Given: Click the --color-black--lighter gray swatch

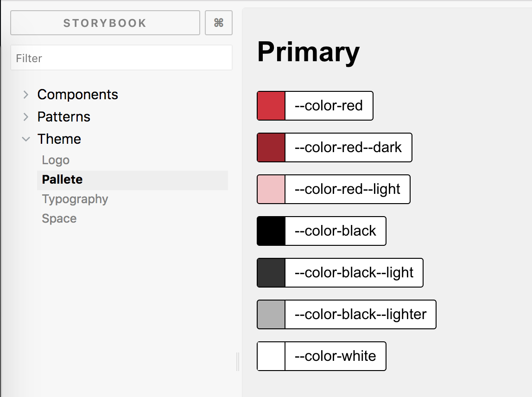Looking at the screenshot, I should click(x=270, y=314).
